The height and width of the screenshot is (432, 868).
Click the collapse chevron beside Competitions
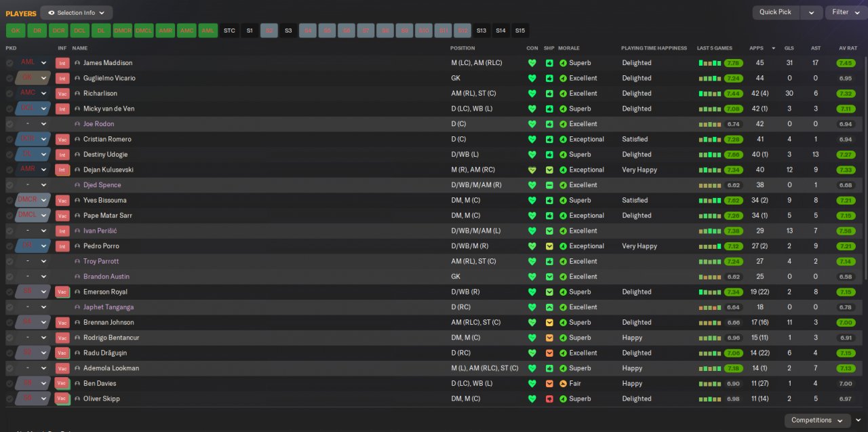(859, 420)
